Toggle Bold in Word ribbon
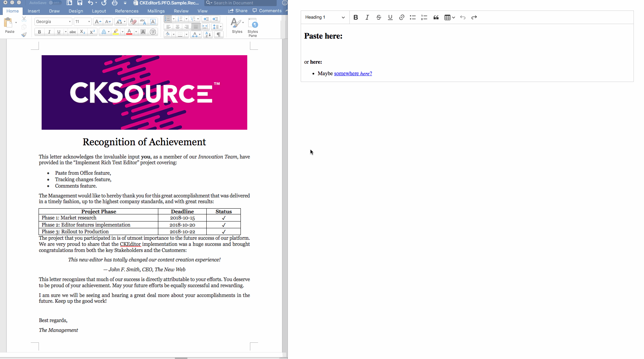The width and height of the screenshot is (644, 359). point(40,32)
